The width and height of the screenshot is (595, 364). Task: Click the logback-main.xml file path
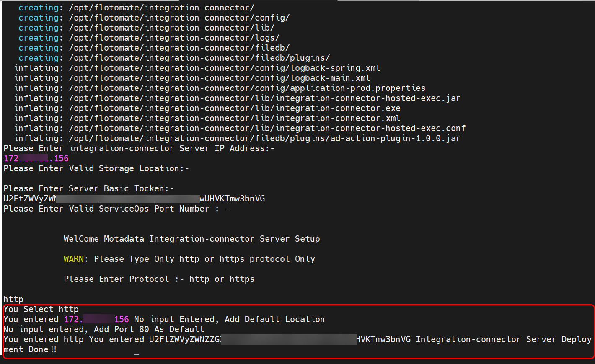click(x=219, y=78)
